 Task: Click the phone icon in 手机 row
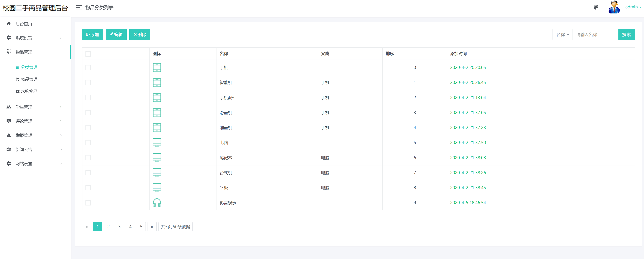coord(157,67)
